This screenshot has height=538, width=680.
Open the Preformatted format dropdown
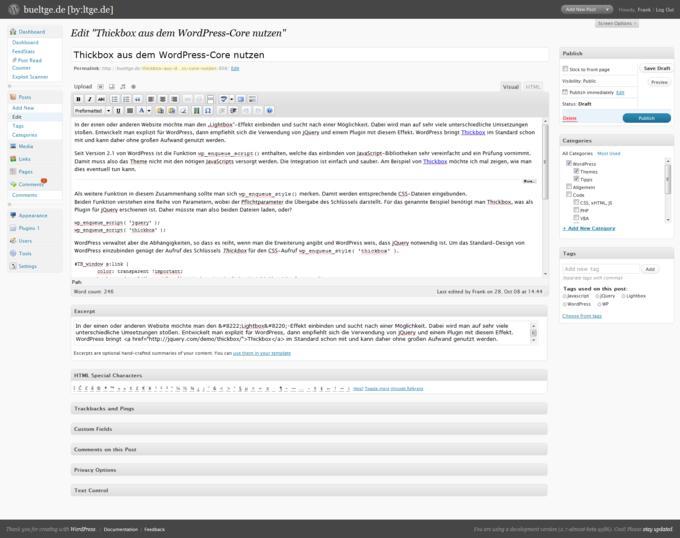92,111
